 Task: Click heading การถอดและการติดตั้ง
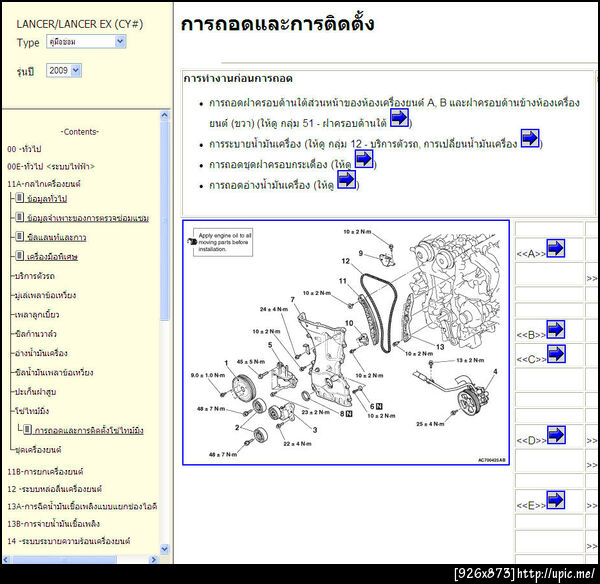[x=277, y=24]
